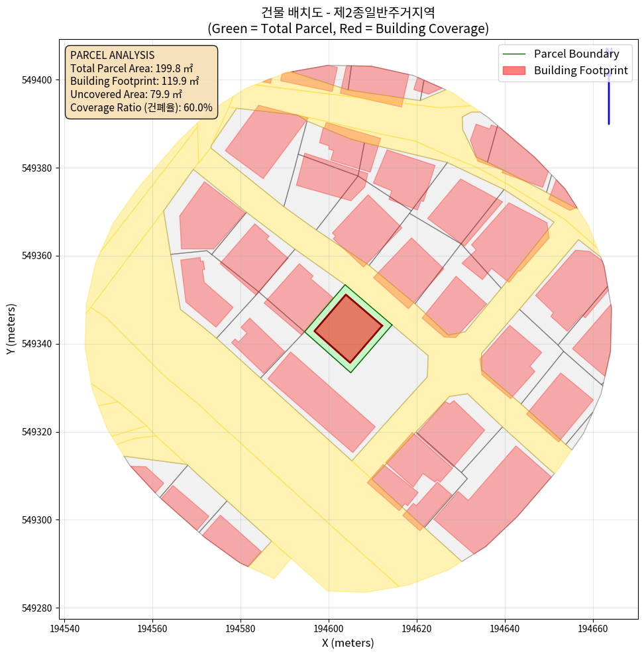Click the 'Parcel Boundary' legend label

(x=576, y=54)
